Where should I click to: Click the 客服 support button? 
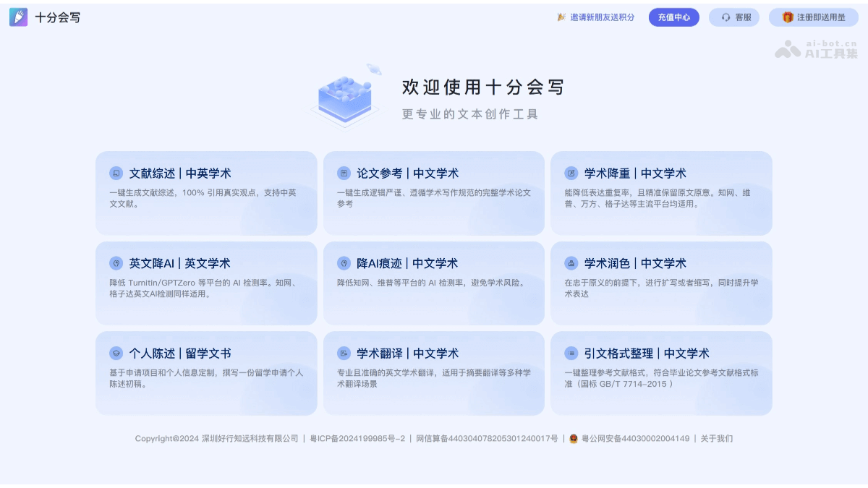[x=733, y=17]
